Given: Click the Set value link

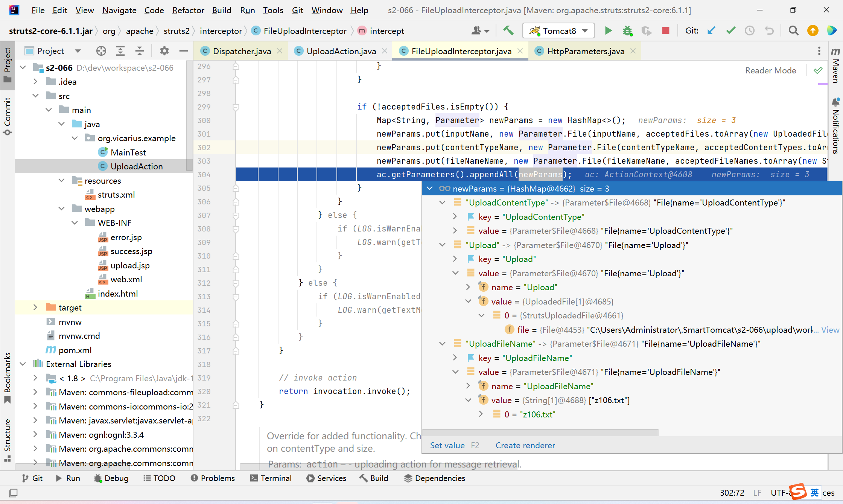Looking at the screenshot, I should [447, 445].
